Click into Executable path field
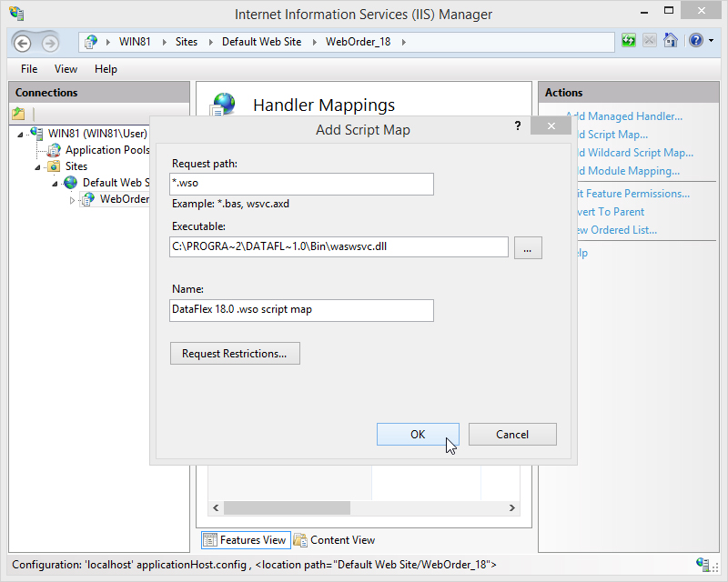This screenshot has width=728, height=582. pos(339,247)
